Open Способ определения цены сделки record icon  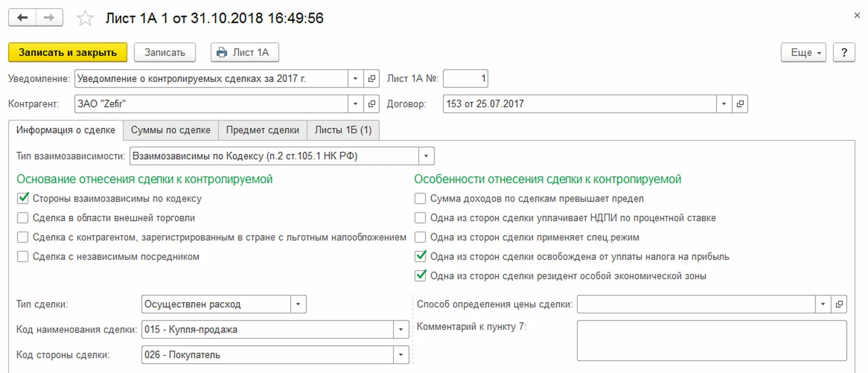(x=839, y=304)
